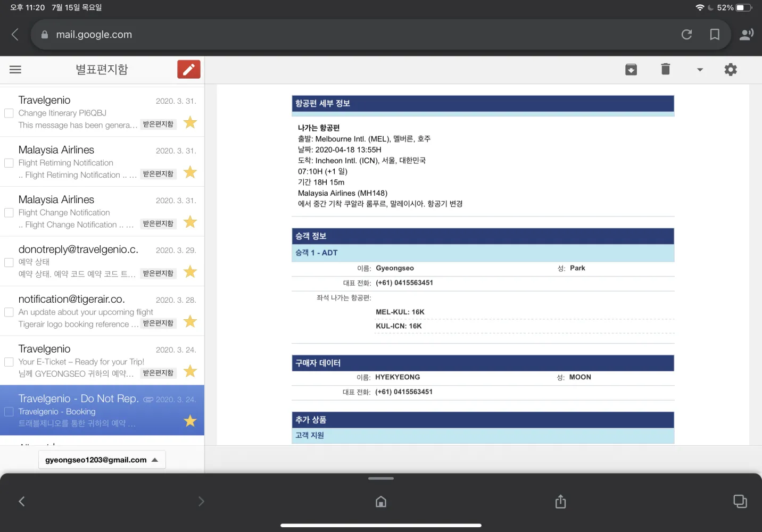This screenshot has width=762, height=532.
Task: Go to browser home page
Action: tap(381, 501)
